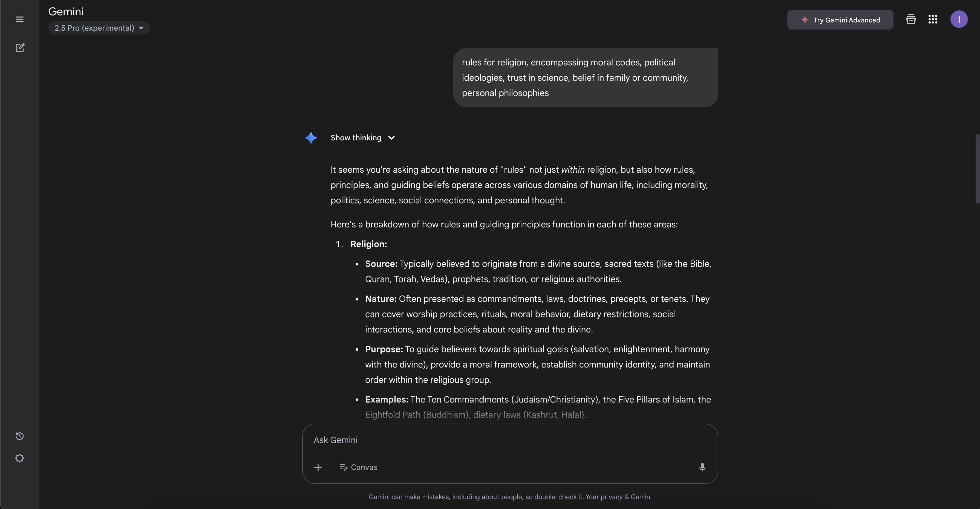Click the plus add-files icon
The height and width of the screenshot is (509, 980).
coord(318,467)
